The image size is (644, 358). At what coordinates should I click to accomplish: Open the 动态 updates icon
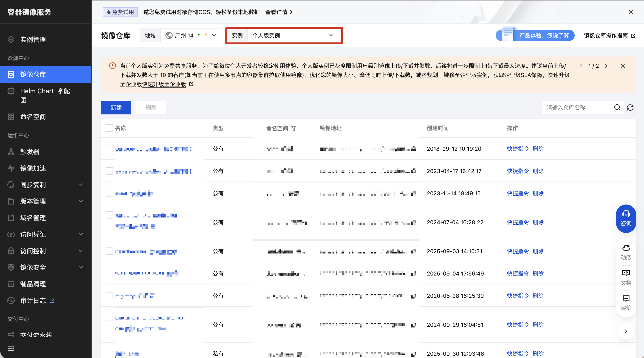pyautogui.click(x=626, y=252)
